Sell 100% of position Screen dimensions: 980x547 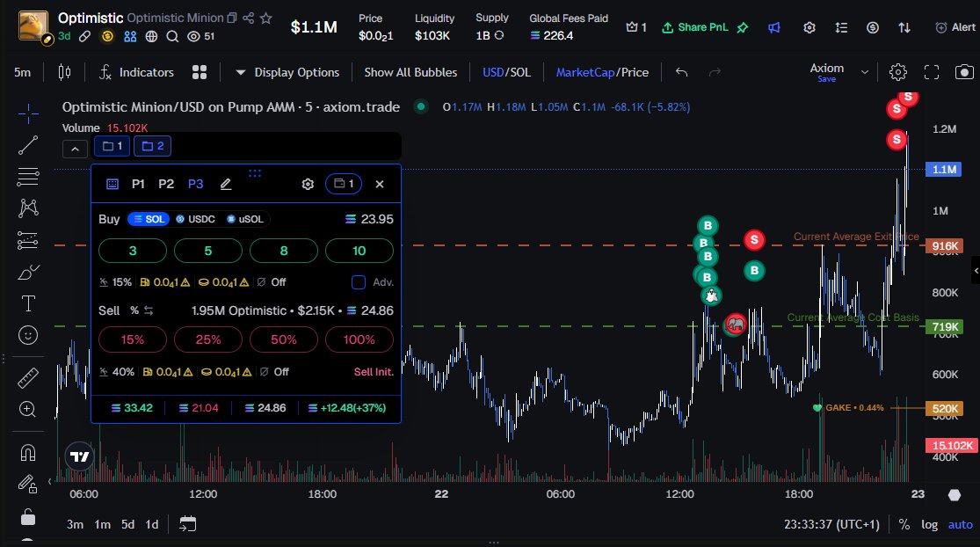[x=359, y=339]
